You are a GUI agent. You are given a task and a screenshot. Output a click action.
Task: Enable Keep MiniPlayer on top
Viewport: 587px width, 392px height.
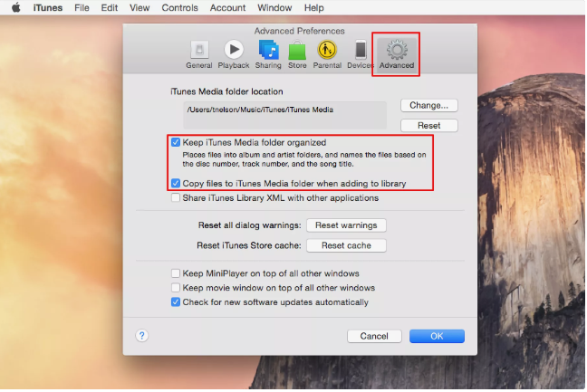pyautogui.click(x=176, y=273)
